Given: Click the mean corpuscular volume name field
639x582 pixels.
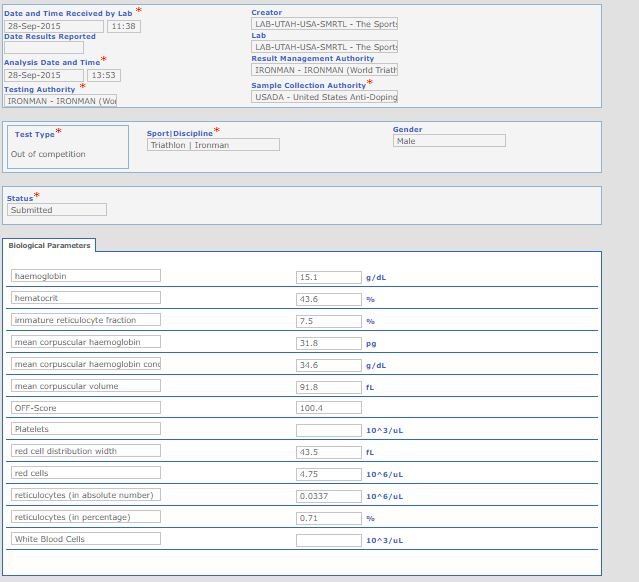Looking at the screenshot, I should coord(86,386).
